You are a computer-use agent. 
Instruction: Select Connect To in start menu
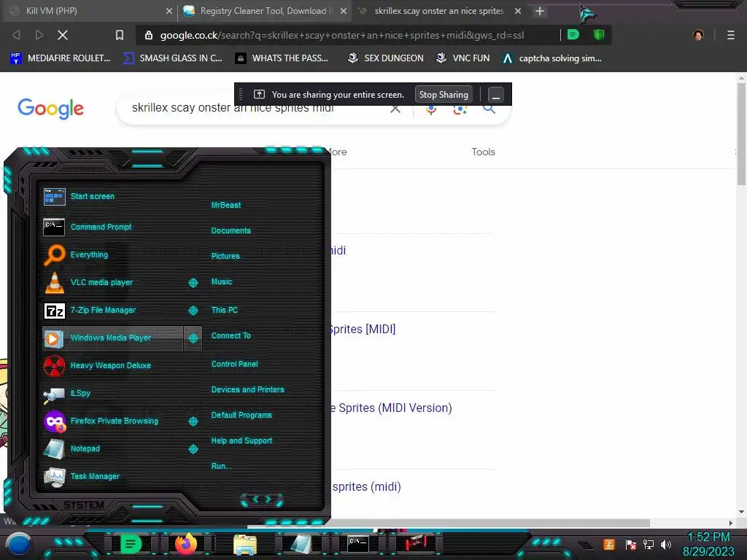pos(231,335)
